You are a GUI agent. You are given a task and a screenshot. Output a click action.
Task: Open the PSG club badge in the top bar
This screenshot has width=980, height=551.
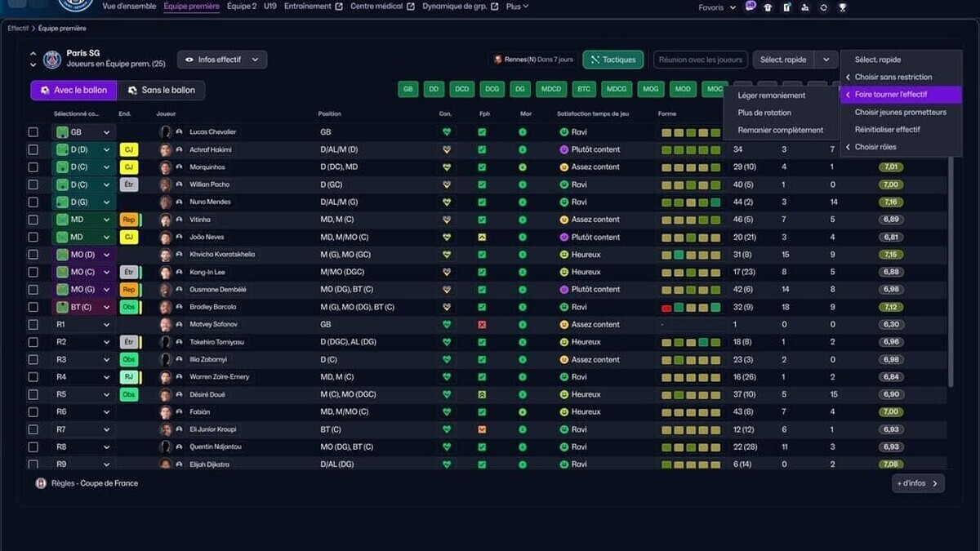(x=75, y=5)
